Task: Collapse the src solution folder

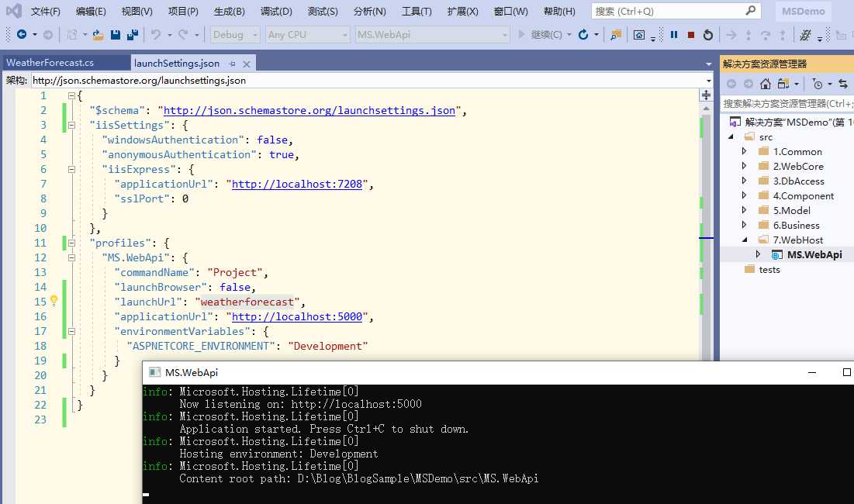Action: 731,136
